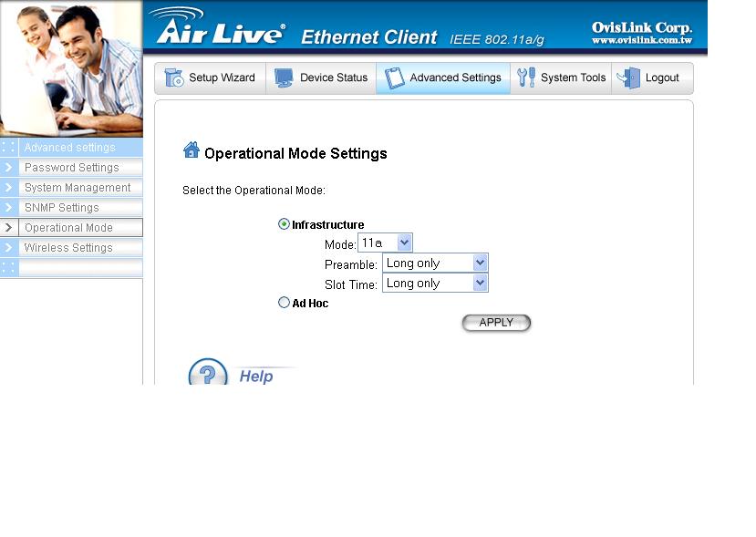This screenshot has height=537, width=756.
Task: Click the Ad Hoc label text
Action: (310, 304)
